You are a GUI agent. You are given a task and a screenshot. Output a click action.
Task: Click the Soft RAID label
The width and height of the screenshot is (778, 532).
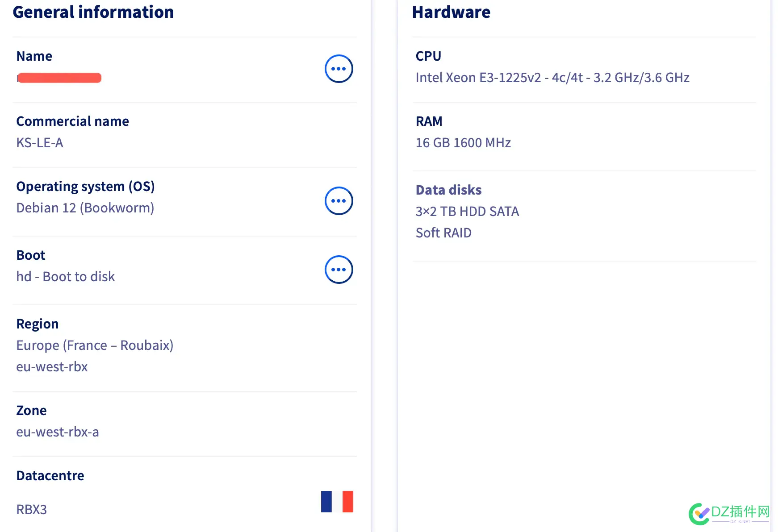click(443, 233)
